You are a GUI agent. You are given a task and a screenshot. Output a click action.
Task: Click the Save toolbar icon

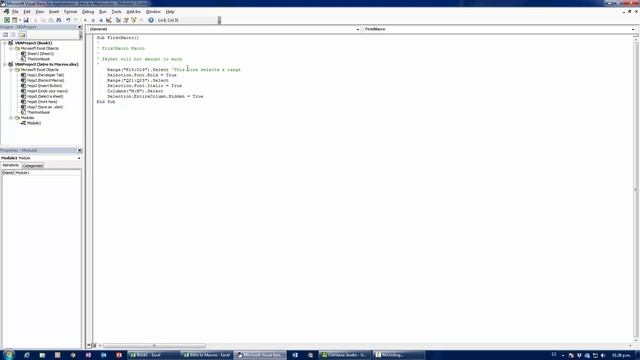coord(26,20)
